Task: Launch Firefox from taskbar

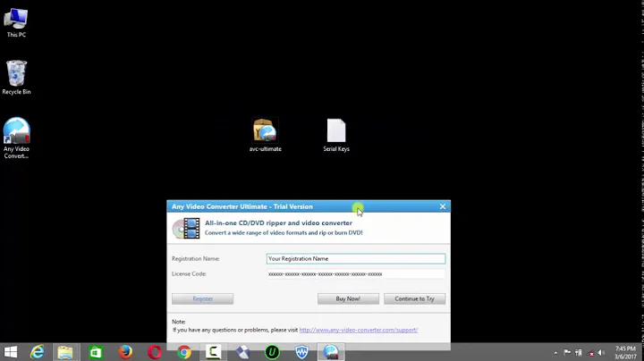Action: (125, 352)
